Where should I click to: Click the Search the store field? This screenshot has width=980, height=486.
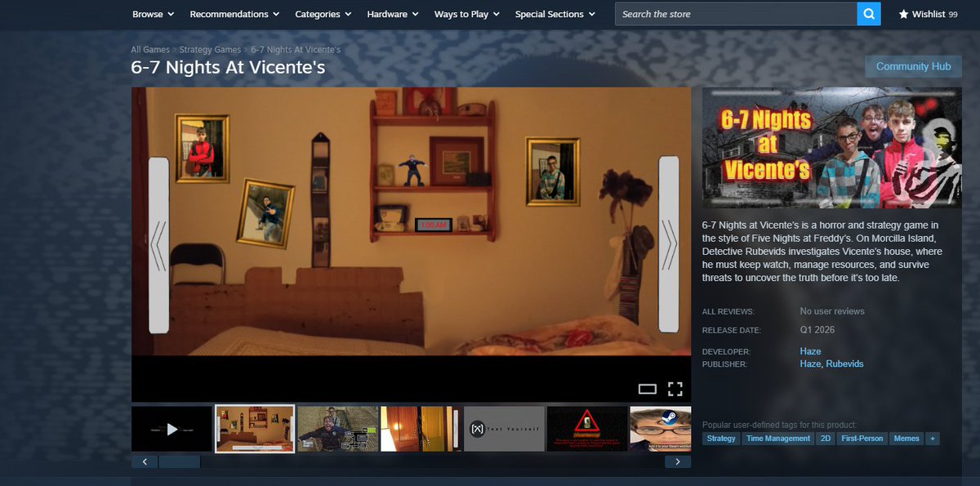point(736,14)
